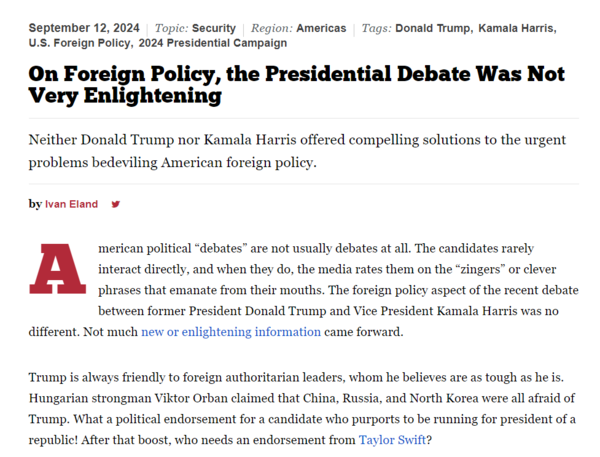Click the large red drop cap letter A

[57, 269]
